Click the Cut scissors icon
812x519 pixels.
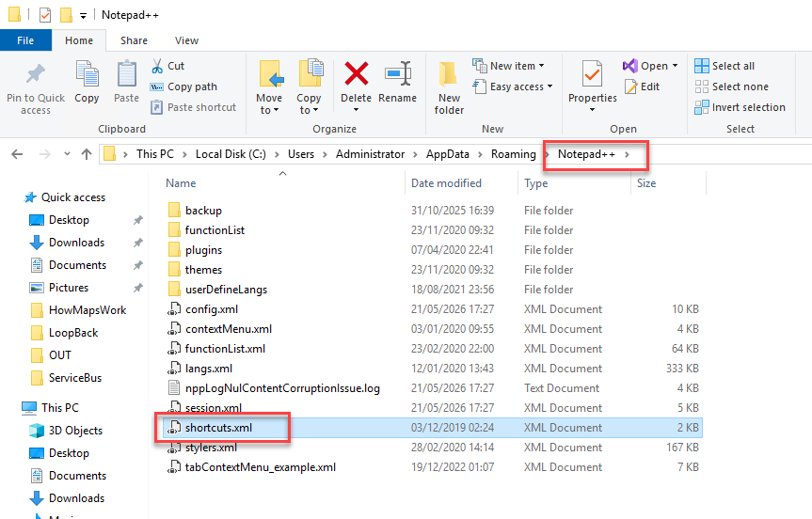(157, 66)
